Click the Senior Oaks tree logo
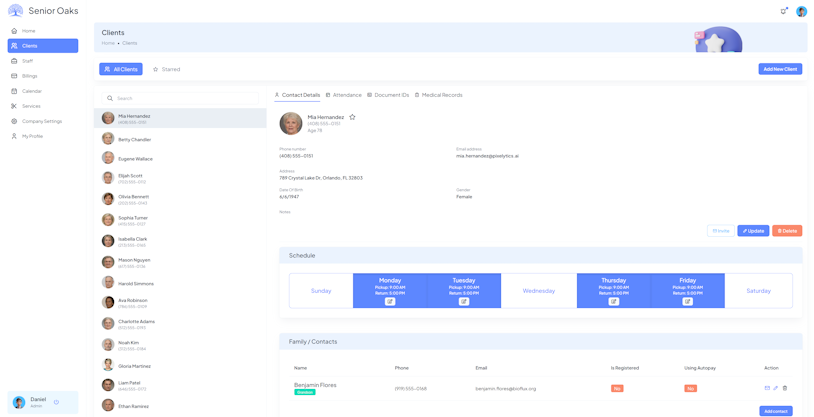 [16, 10]
